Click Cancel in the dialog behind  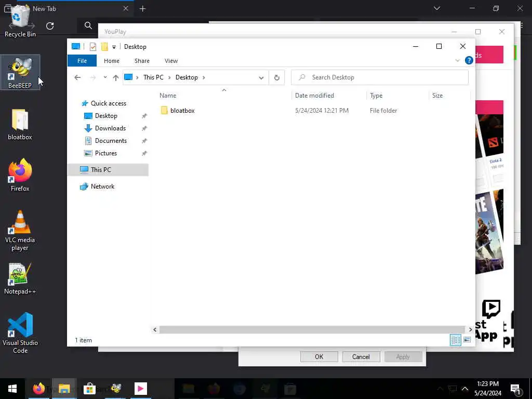(x=361, y=356)
